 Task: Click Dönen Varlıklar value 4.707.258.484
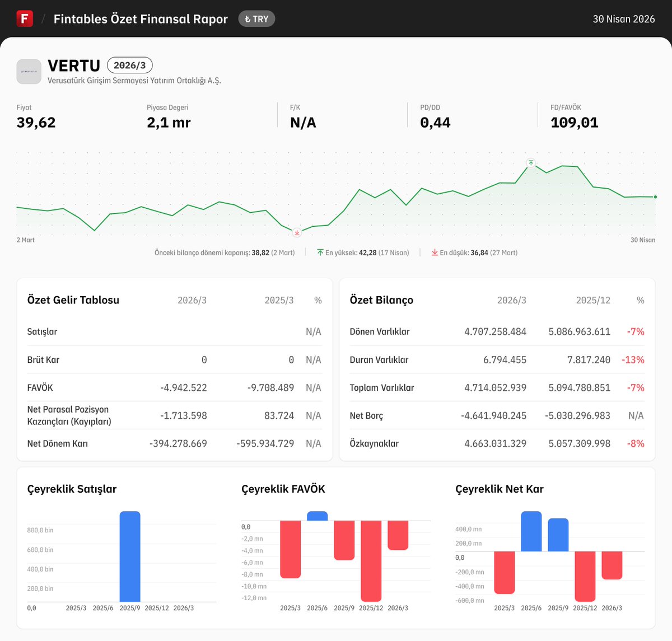tap(495, 331)
